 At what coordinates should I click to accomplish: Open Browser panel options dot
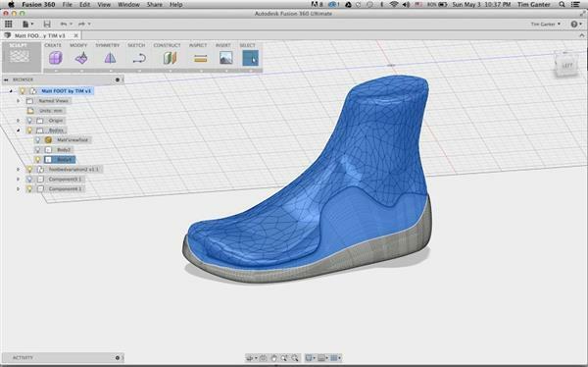tap(118, 79)
